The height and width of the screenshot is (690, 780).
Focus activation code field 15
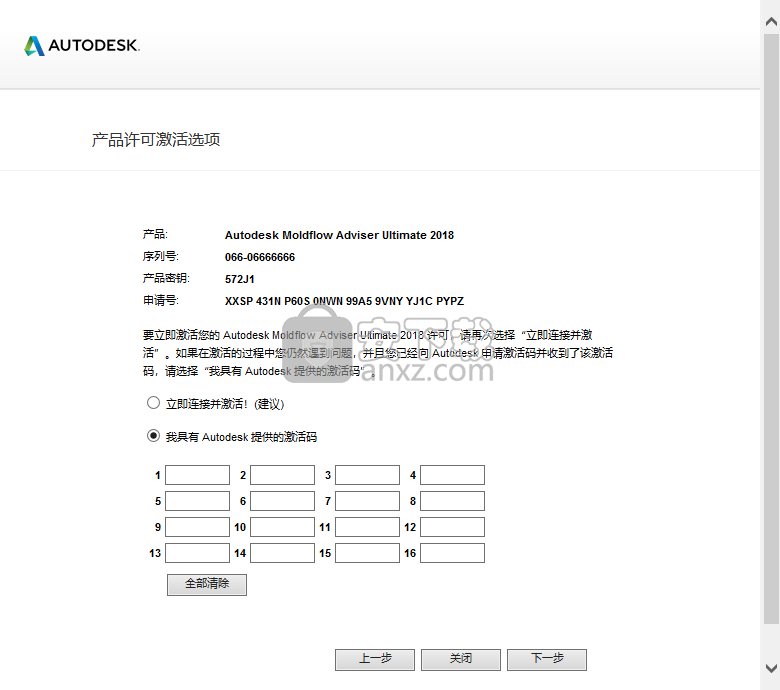368,553
